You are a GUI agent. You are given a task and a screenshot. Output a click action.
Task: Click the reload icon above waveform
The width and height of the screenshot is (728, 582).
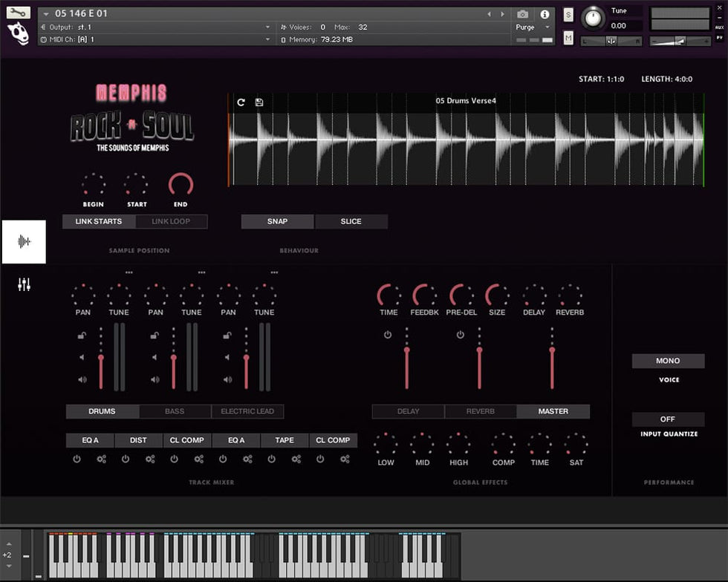click(241, 102)
